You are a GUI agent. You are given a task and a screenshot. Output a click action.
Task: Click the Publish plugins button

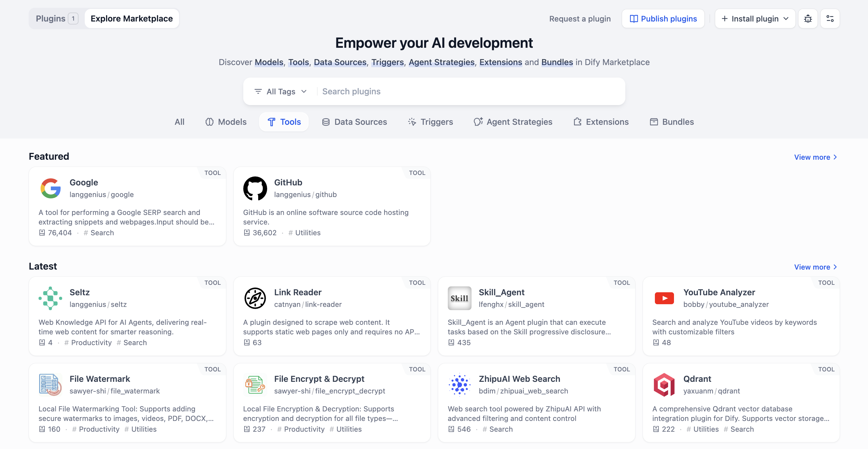point(663,19)
